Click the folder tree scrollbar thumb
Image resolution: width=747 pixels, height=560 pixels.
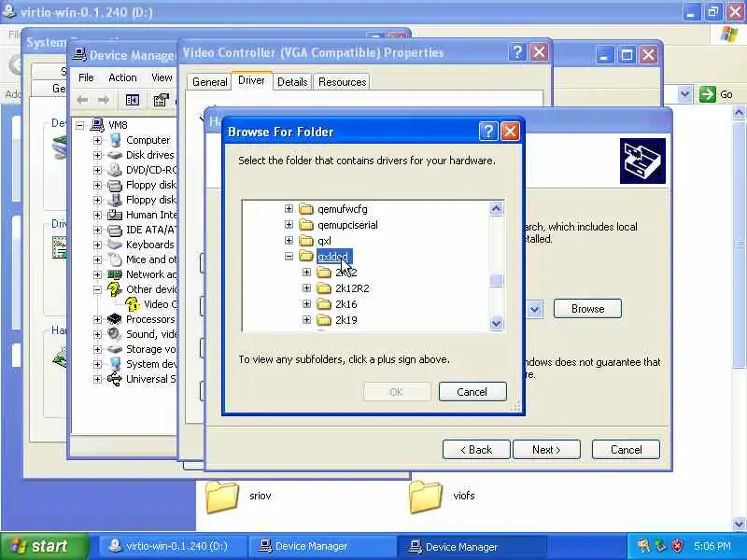tap(496, 280)
